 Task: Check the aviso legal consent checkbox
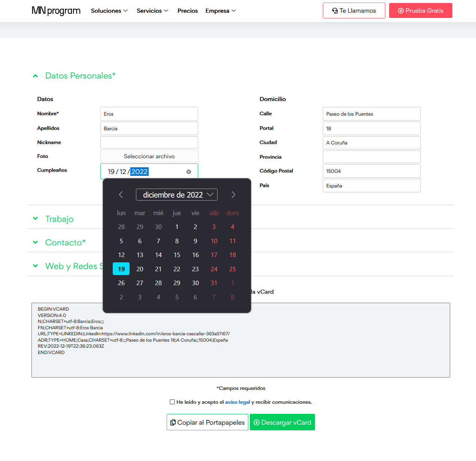tap(172, 402)
